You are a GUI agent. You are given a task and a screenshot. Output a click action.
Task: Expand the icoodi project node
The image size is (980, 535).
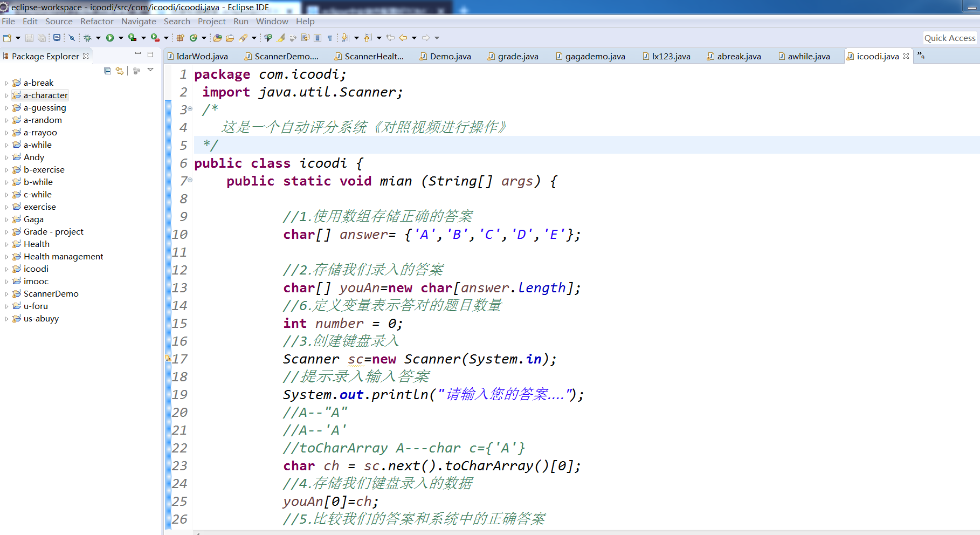pos(6,269)
